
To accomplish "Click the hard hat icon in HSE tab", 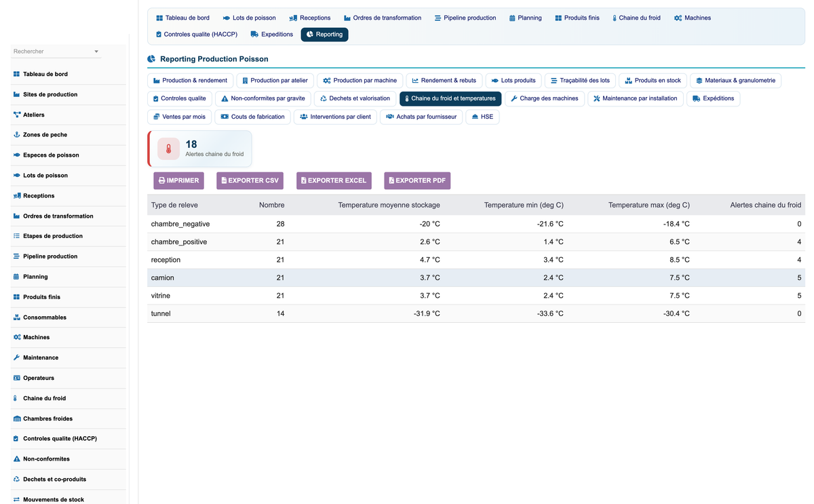I will coord(475,117).
